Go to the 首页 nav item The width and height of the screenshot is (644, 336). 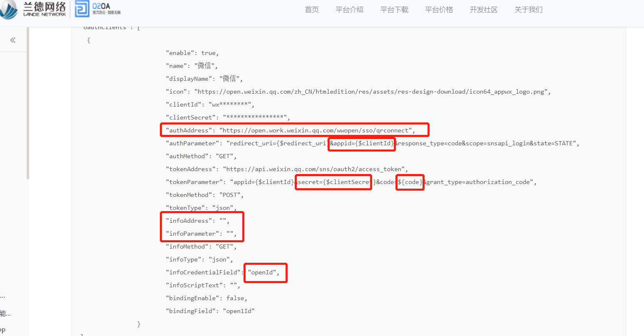point(312,10)
